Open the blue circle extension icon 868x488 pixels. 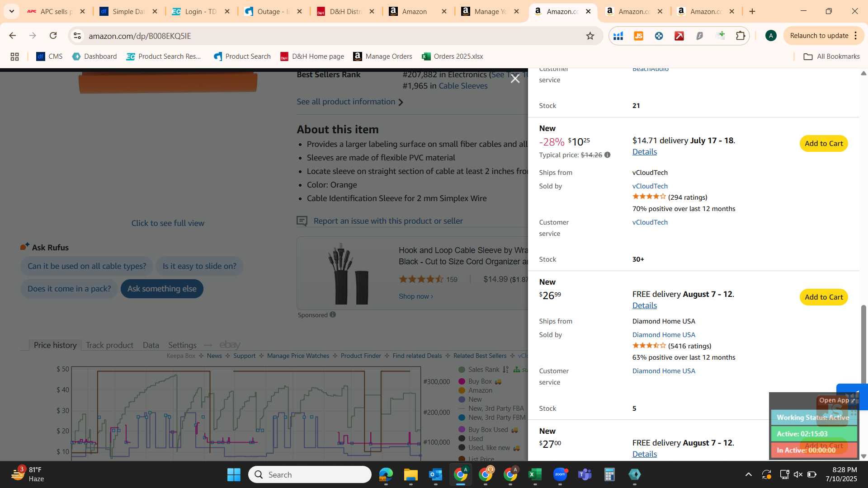click(659, 36)
